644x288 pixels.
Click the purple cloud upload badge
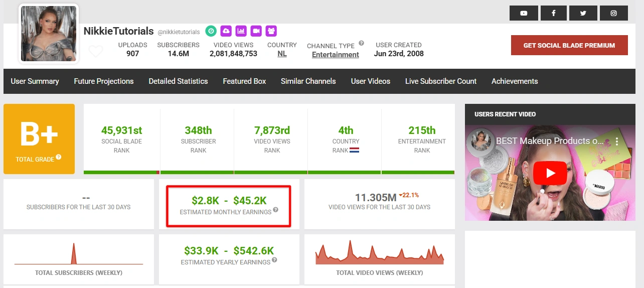click(x=226, y=31)
